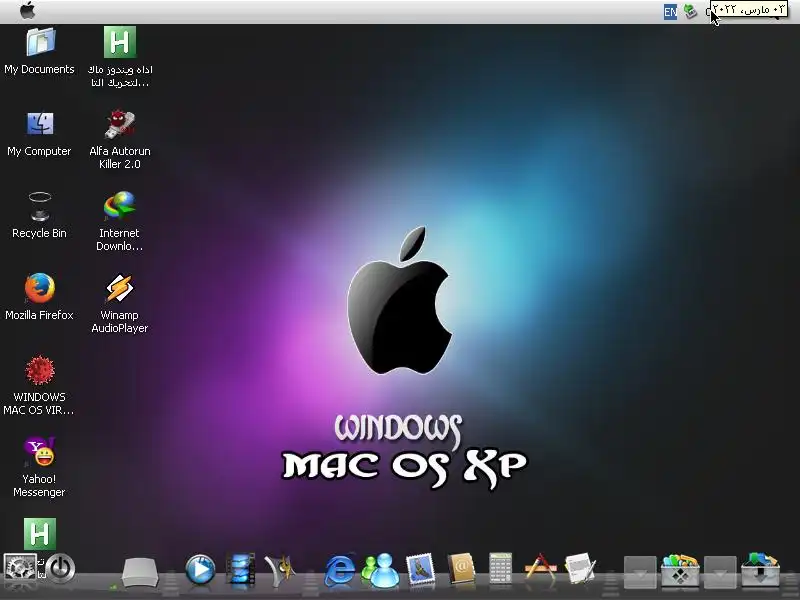Open the gray drive icon in dock
800x600 pixels.
point(140,572)
